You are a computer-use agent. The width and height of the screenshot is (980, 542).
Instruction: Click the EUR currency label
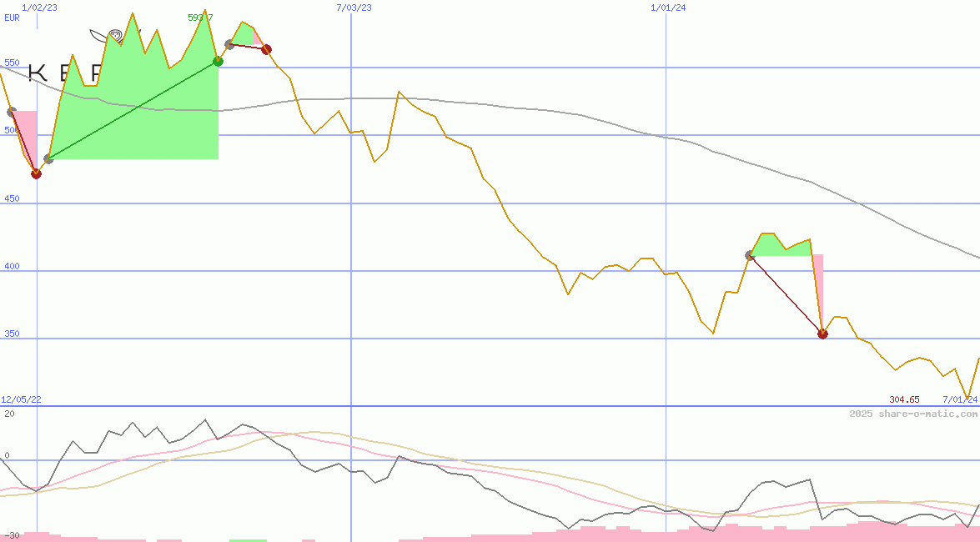(x=12, y=18)
